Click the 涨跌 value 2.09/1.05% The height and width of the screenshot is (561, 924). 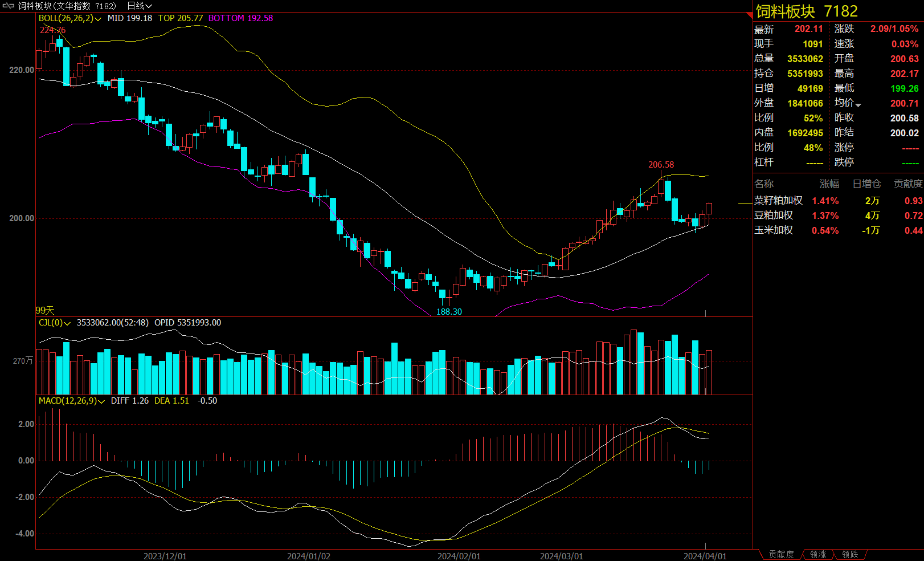click(x=894, y=29)
